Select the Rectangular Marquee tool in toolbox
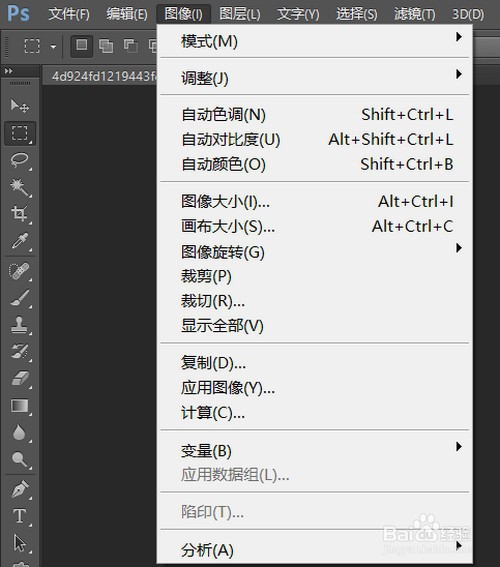This screenshot has width=500, height=567. (x=20, y=133)
